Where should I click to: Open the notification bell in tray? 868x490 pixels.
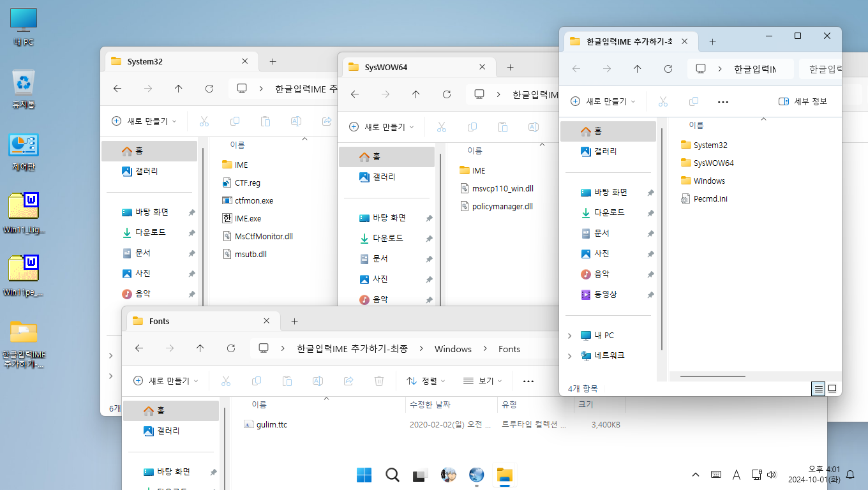pyautogui.click(x=850, y=475)
